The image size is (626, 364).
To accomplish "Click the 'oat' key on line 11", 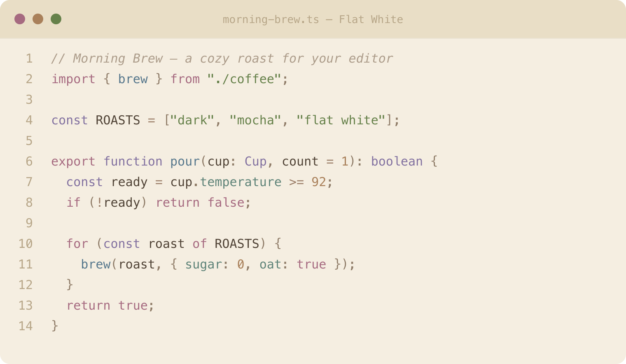I will (x=271, y=264).
